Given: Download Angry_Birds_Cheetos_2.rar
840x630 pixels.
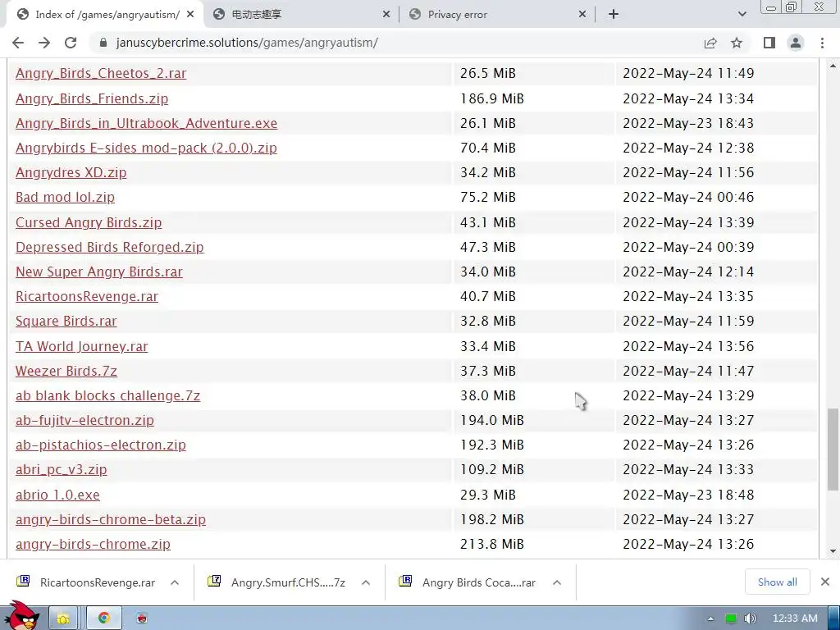Looking at the screenshot, I should coord(101,73).
